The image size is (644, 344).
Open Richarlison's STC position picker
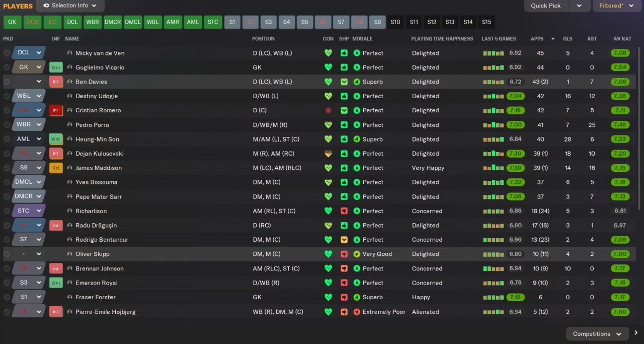[x=29, y=211]
